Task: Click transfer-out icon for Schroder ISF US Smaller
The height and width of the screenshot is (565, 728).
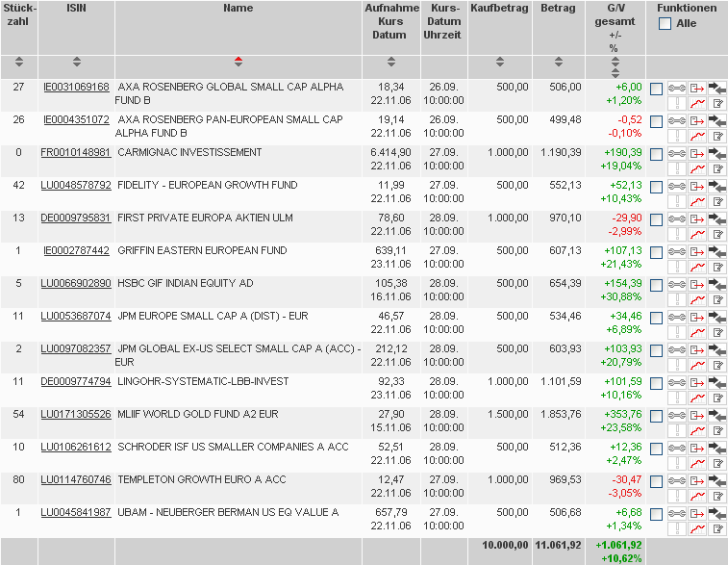Action: pyautogui.click(x=697, y=449)
